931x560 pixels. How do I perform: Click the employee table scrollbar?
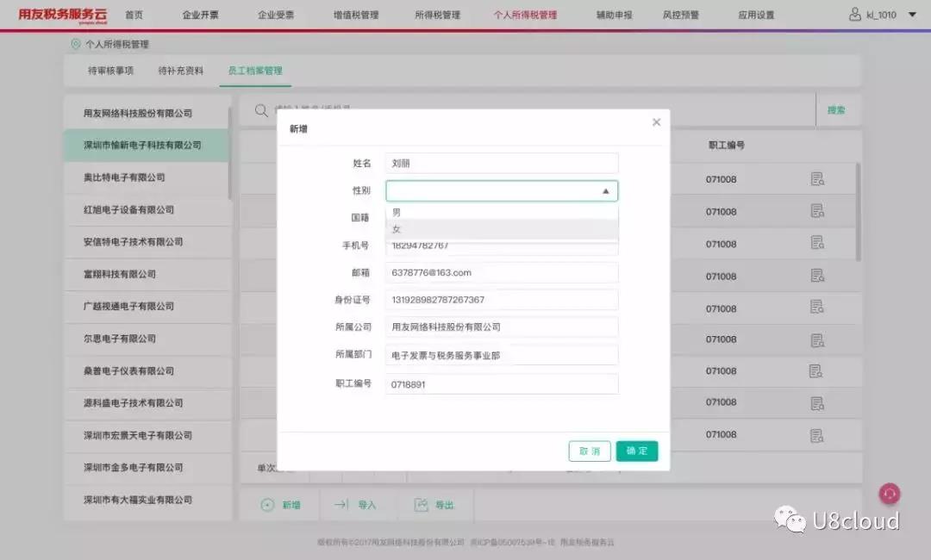(858, 213)
